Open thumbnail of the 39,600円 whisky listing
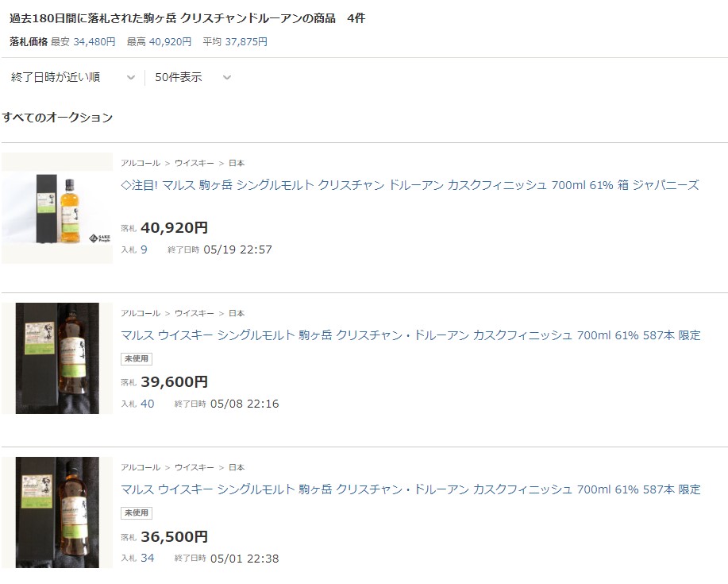This screenshot has width=728, height=584. coord(57,358)
